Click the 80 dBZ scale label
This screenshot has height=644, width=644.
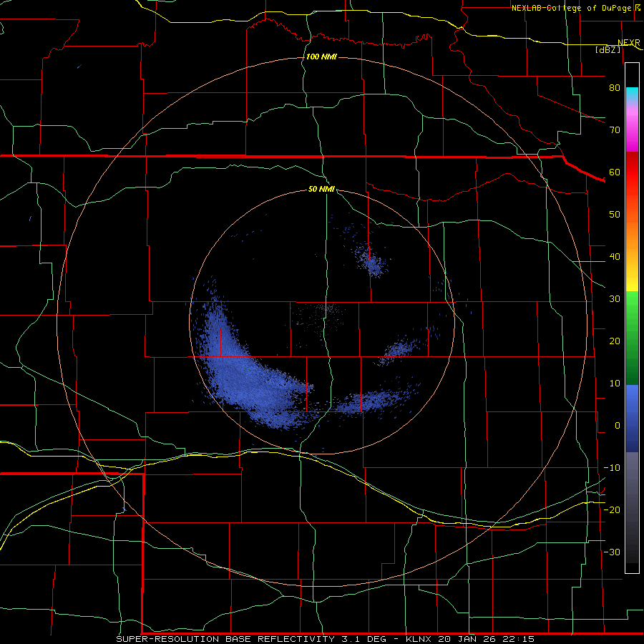point(615,87)
